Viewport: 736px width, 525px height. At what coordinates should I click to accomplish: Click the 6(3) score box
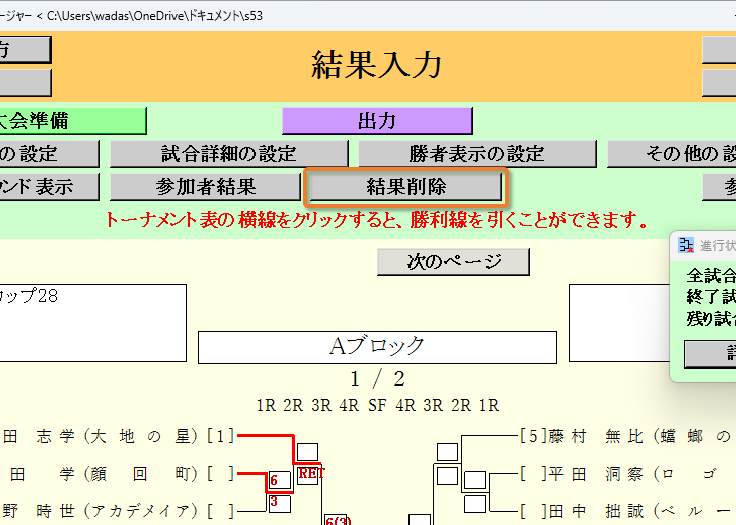coord(337,520)
